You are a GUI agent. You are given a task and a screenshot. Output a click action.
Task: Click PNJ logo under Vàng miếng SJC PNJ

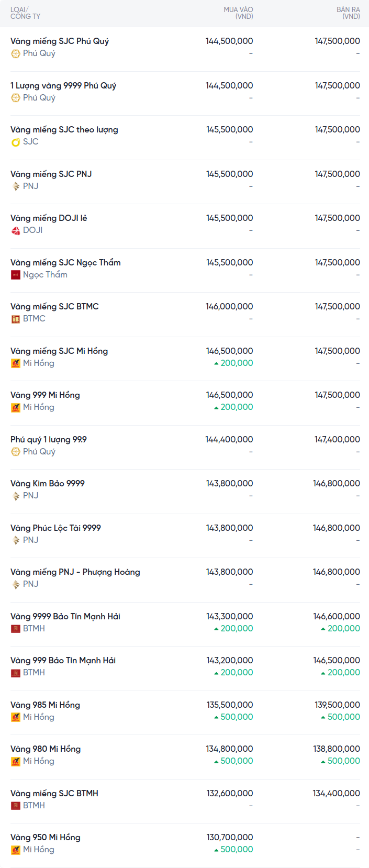(16, 186)
